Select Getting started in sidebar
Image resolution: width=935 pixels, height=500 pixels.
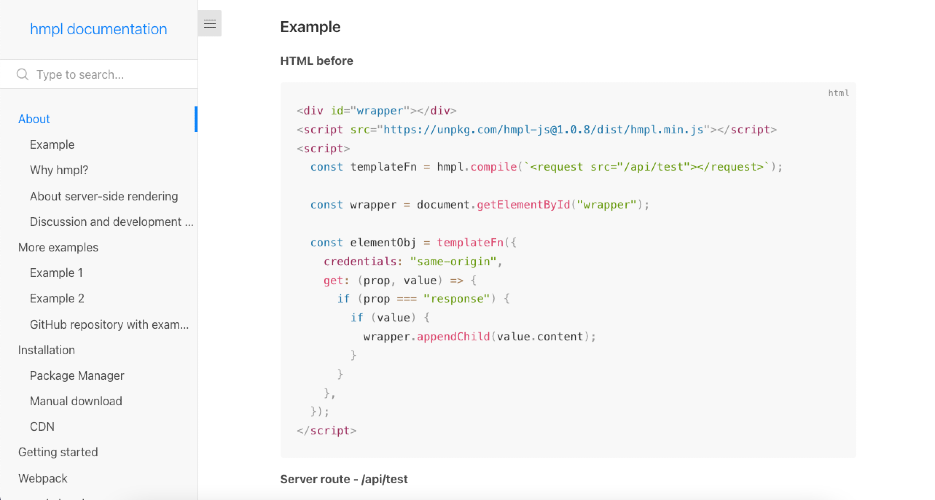tap(58, 452)
